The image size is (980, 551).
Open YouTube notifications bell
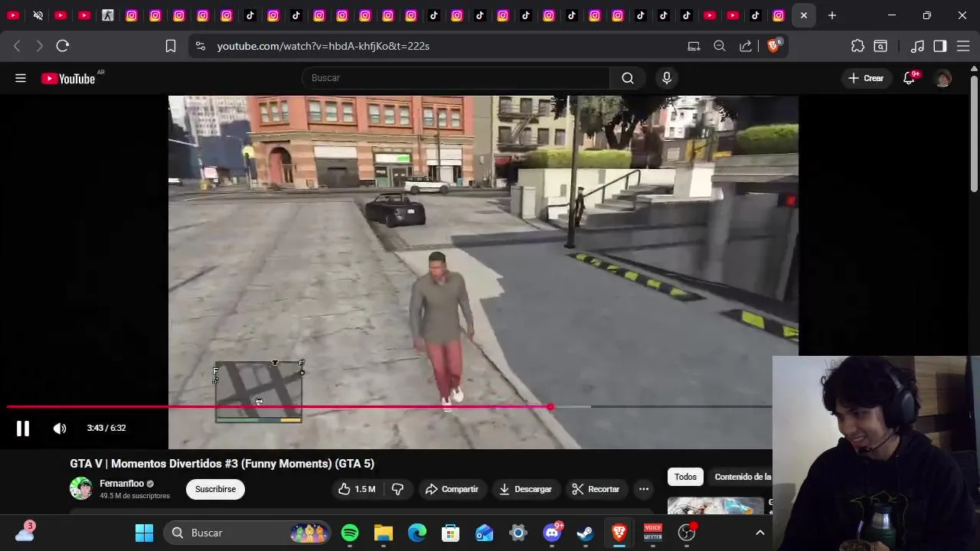(x=909, y=78)
